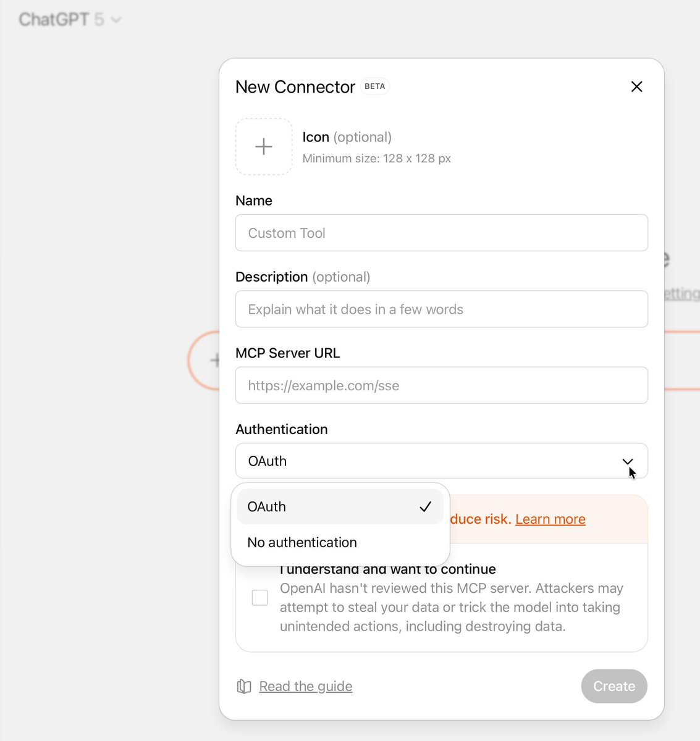Viewport: 700px width, 741px height.
Task: Focus the Description input field
Action: (441, 309)
